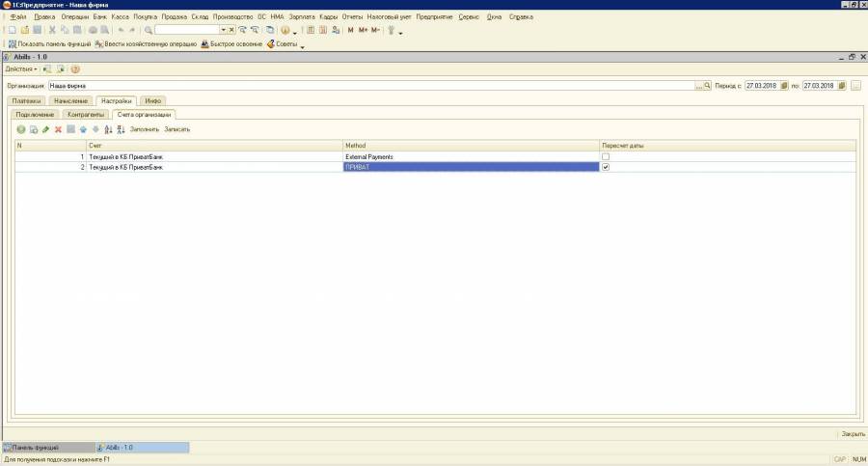Screen dimensions: 868x466
Task: Click the Undo arrow icon
Action: click(121, 30)
